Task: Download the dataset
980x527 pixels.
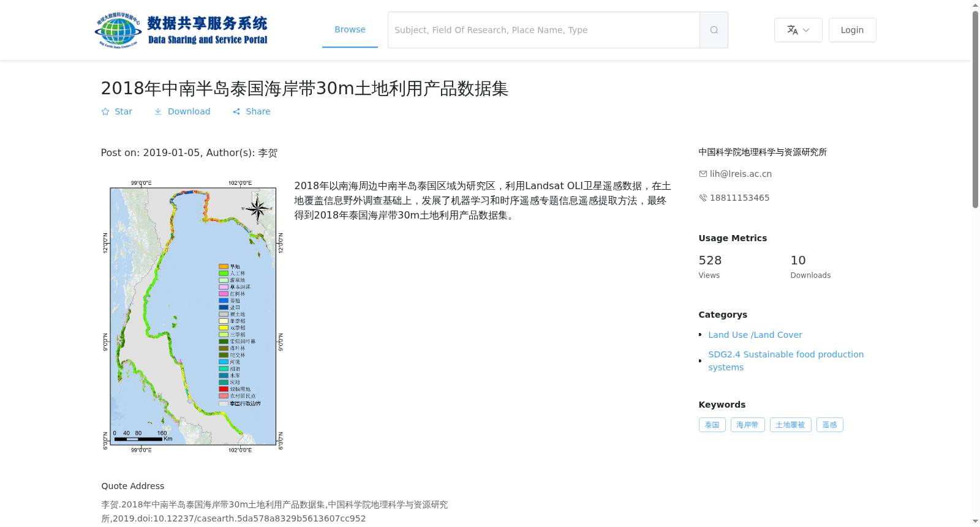Action: tap(182, 111)
